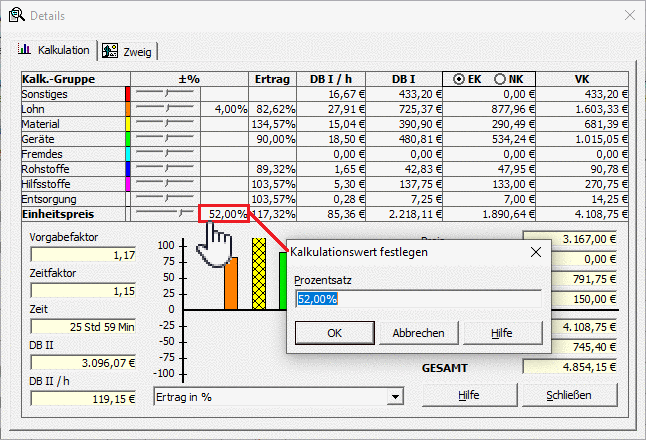Click Abbrechen in the percentage dialog
The width and height of the screenshot is (646, 440).
point(418,333)
